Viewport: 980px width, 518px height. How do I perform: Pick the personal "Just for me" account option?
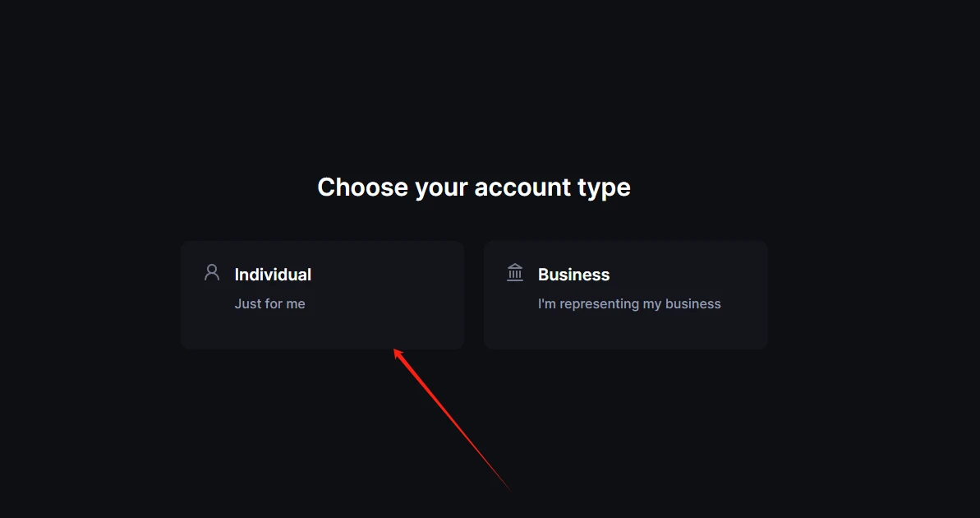(322, 294)
